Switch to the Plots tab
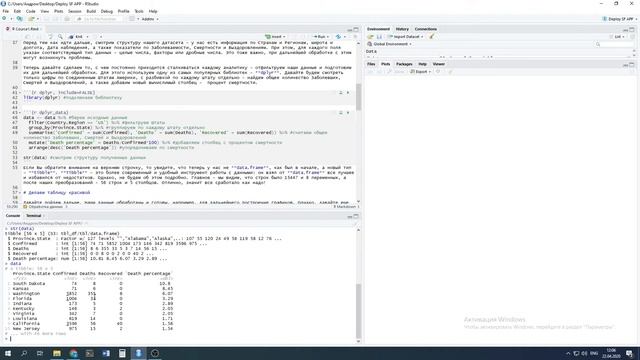The width and height of the screenshot is (640, 360). click(x=385, y=64)
